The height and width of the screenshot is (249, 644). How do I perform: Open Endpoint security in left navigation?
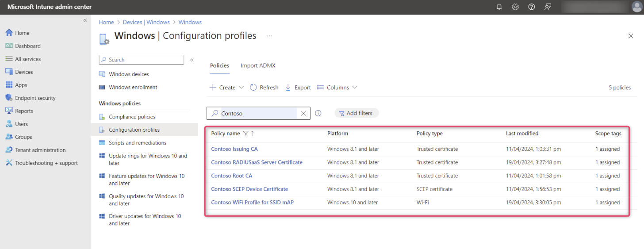[35, 98]
